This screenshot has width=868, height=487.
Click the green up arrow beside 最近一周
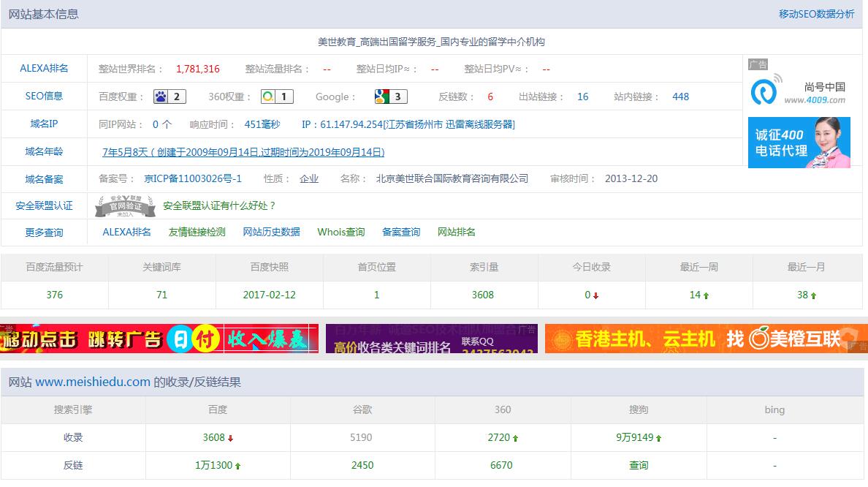coord(705,295)
